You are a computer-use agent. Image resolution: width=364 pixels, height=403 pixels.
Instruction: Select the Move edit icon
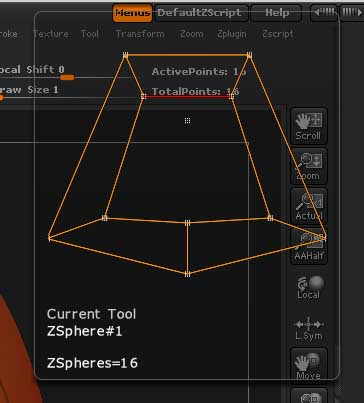click(x=309, y=366)
